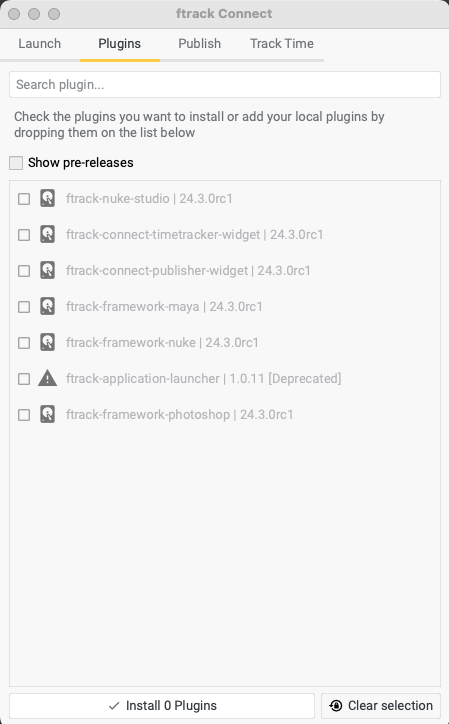Click the ftrack-nuke-studio plugin disk icon
The height and width of the screenshot is (724, 449).
[x=48, y=199]
